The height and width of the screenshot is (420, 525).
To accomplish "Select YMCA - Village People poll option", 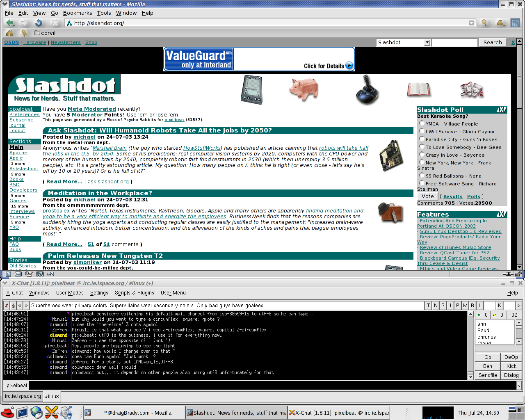I will click(x=422, y=123).
